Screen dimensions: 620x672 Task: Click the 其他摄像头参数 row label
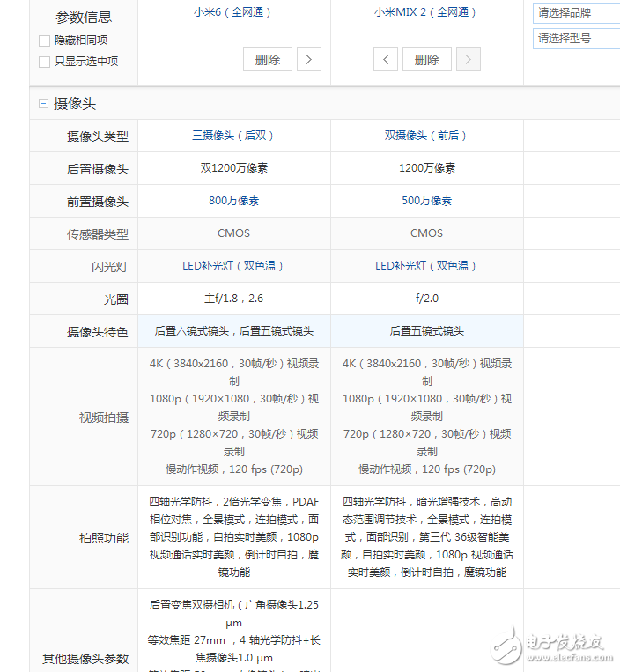[85, 658]
